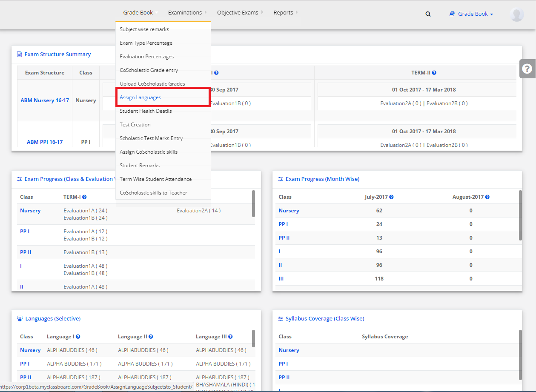Viewport: 536px width, 392px height.
Task: Click help icon beside TERM-II header
Action: coord(434,73)
